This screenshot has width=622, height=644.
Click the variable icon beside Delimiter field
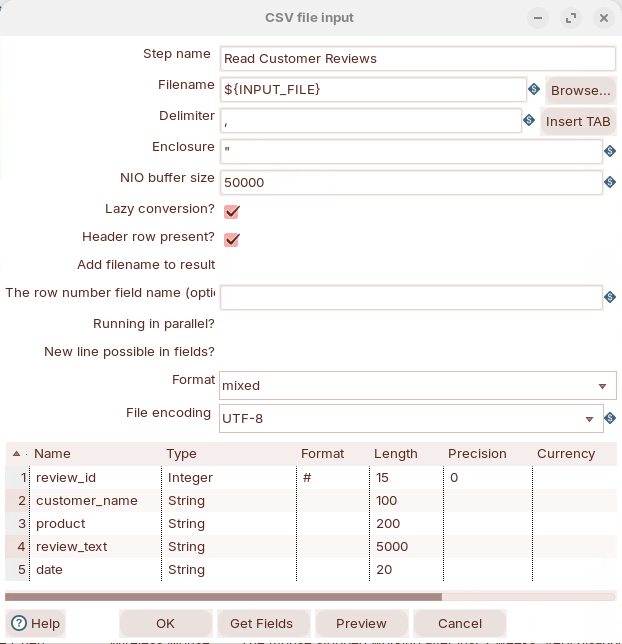[x=530, y=121]
